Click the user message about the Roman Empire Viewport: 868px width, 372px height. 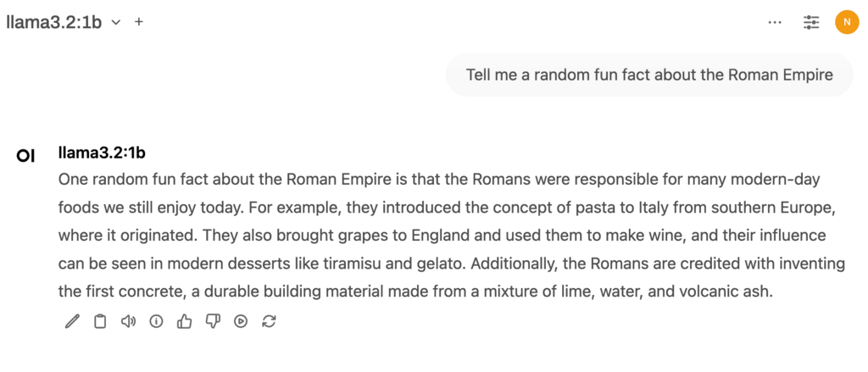[649, 75]
